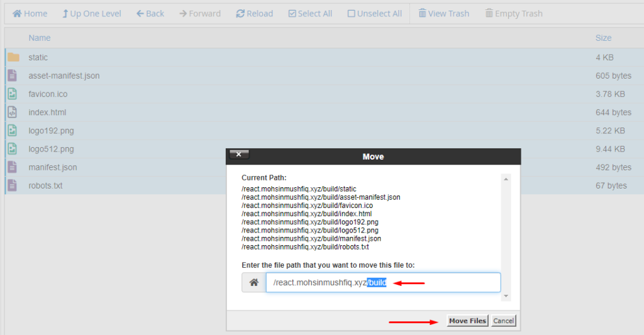Click the destination file path input
The width and height of the screenshot is (644, 335).
pyautogui.click(x=383, y=282)
